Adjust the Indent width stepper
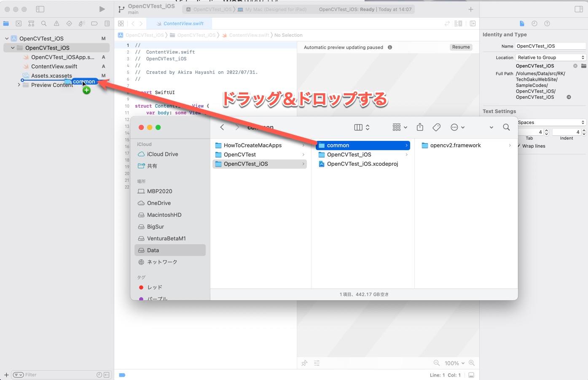The width and height of the screenshot is (588, 380). pyautogui.click(x=584, y=132)
